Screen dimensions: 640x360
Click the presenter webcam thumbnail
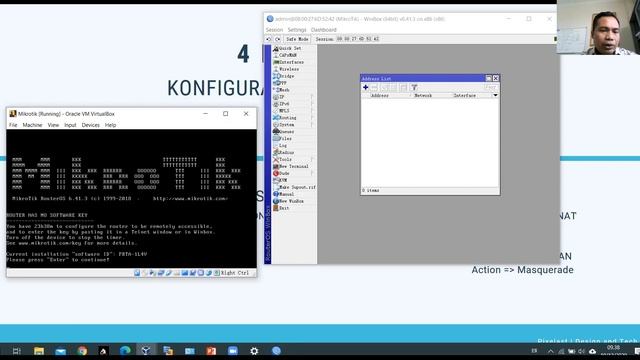598,27
